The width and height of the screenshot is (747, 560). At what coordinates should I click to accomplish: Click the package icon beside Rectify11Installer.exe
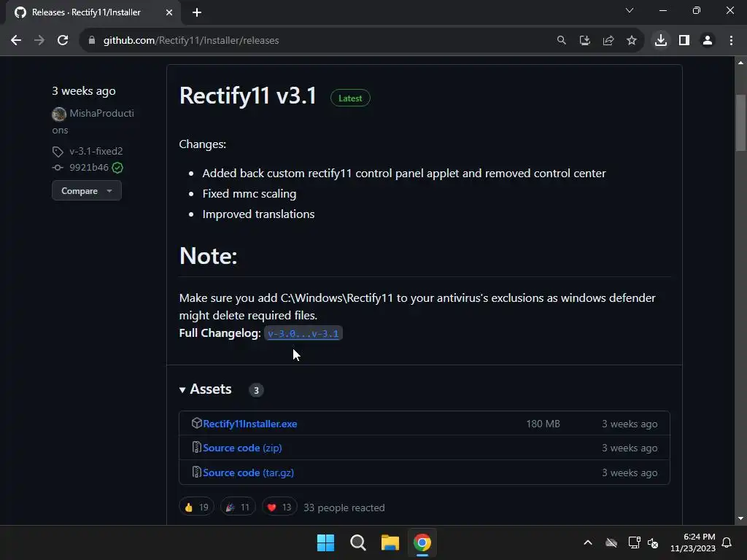tap(197, 423)
